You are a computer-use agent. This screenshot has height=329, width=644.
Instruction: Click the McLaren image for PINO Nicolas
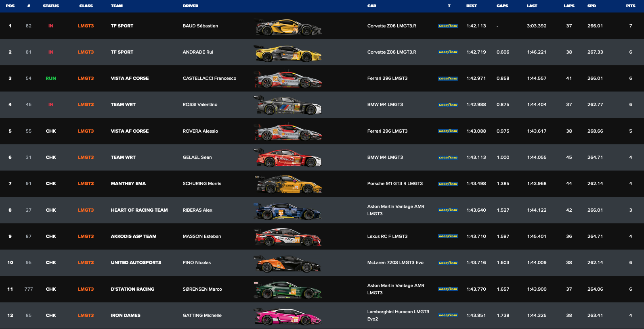click(x=288, y=263)
